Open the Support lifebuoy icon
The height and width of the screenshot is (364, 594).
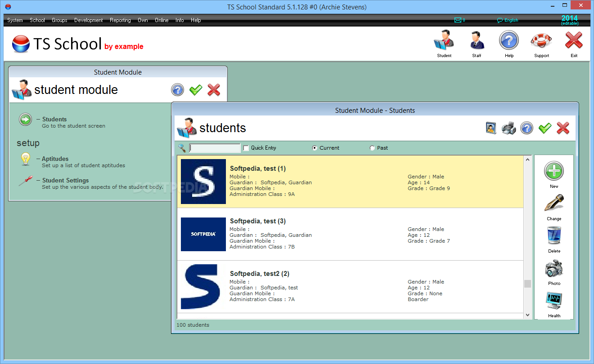point(541,40)
